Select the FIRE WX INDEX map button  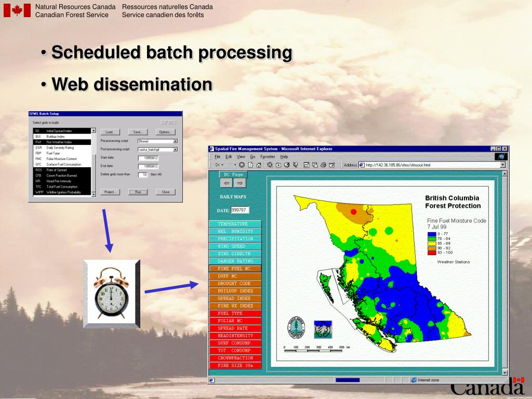click(x=235, y=306)
